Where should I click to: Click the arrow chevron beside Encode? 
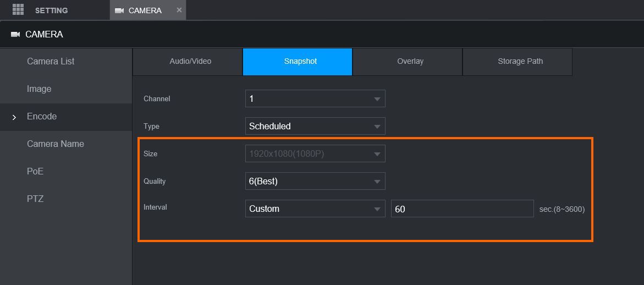(14, 117)
